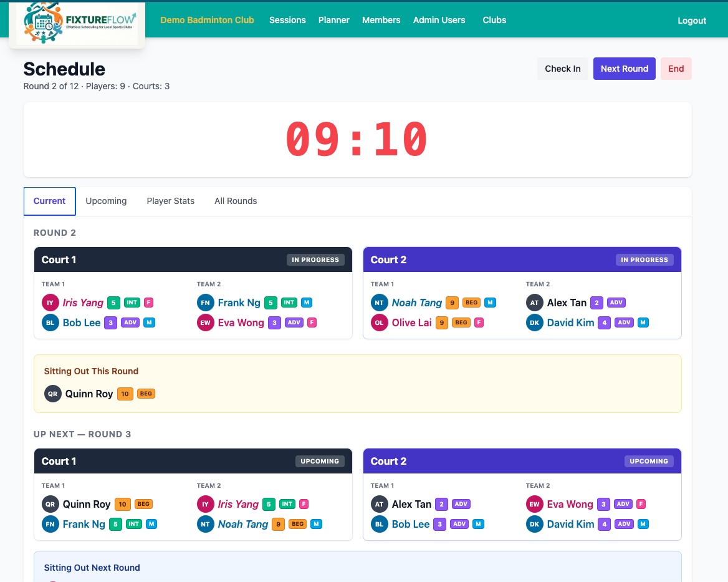728x582 pixels.
Task: Switch to the Current tab
Action: pyautogui.click(x=49, y=201)
